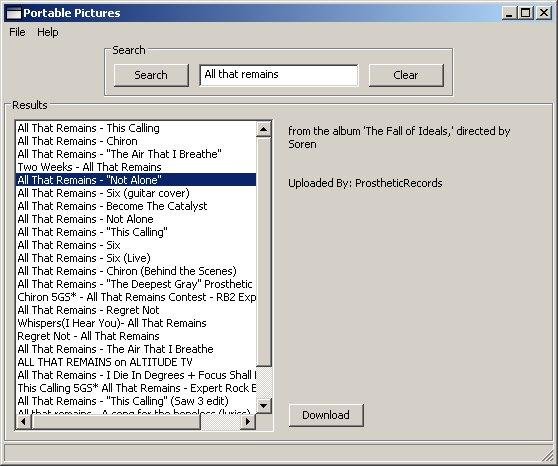The width and height of the screenshot is (558, 466).
Task: Minimize the Portable Pictures window
Action: point(510,13)
